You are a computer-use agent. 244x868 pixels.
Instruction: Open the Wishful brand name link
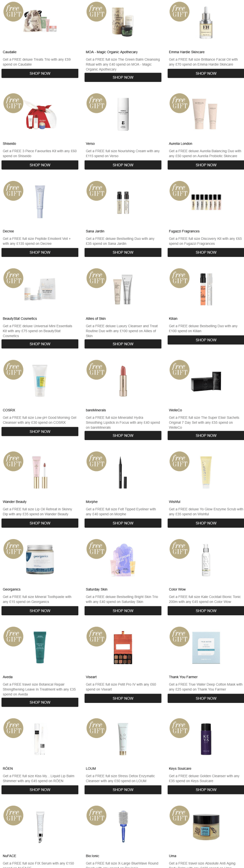pos(174,502)
